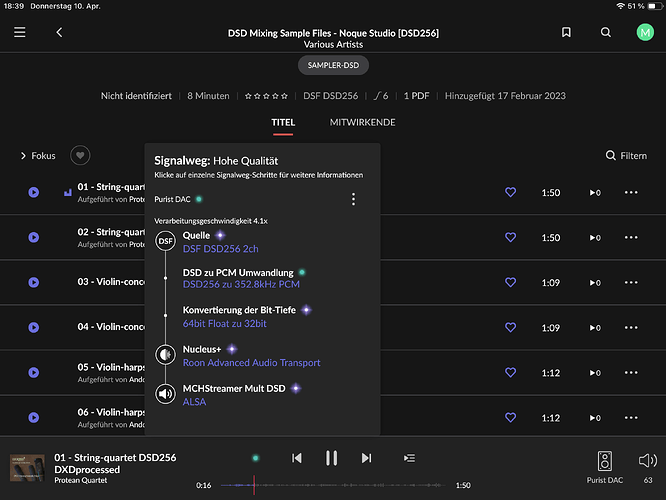Select the TITEL tab
Screen dimensions: 666x500
[x=283, y=122]
